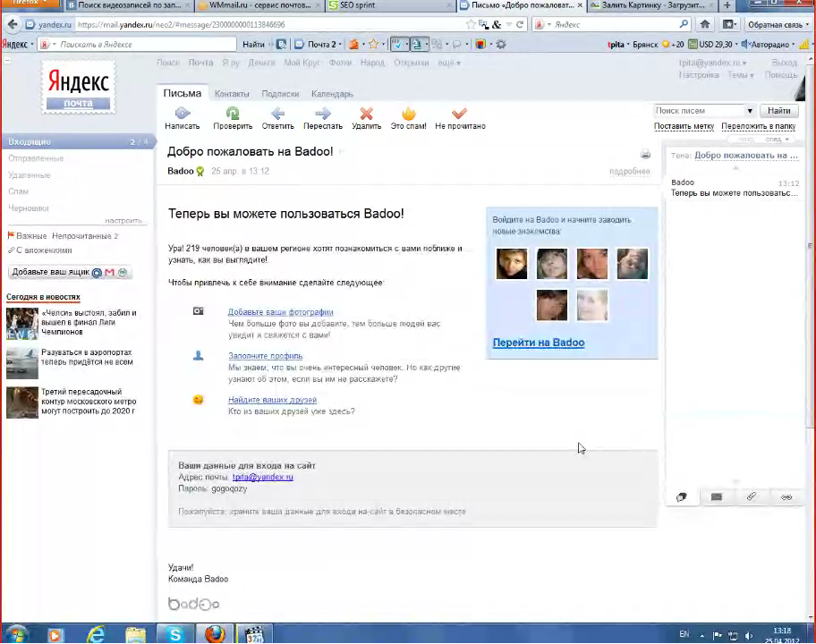
Task: Click the Проверить check mail icon
Action: (x=233, y=113)
